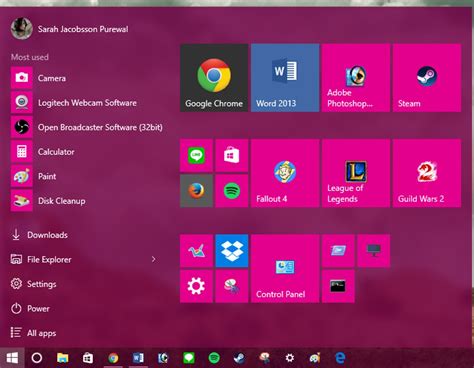Screen dimensions: 474x368
Task: Open the Control Panel tile
Action: coord(285,269)
